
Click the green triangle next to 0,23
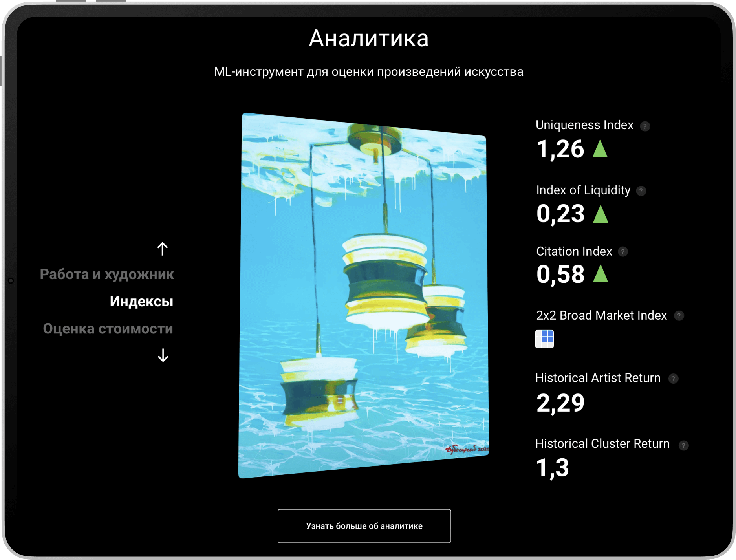click(601, 214)
